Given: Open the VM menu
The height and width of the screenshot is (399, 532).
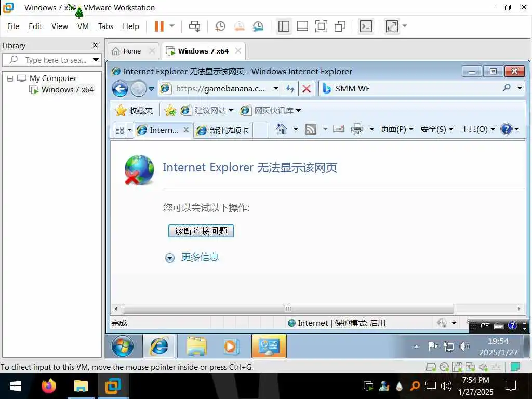Looking at the screenshot, I should (x=83, y=26).
